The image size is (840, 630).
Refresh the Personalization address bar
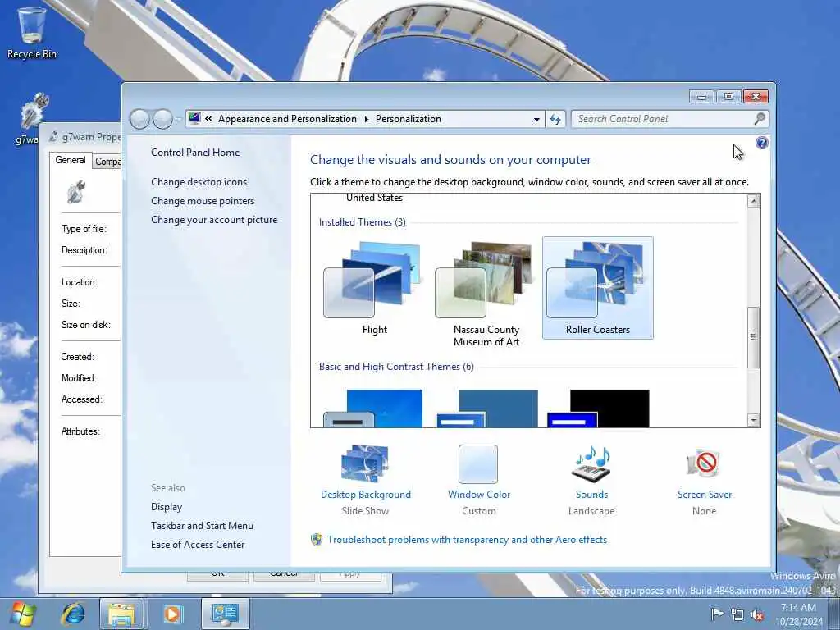pyautogui.click(x=555, y=119)
